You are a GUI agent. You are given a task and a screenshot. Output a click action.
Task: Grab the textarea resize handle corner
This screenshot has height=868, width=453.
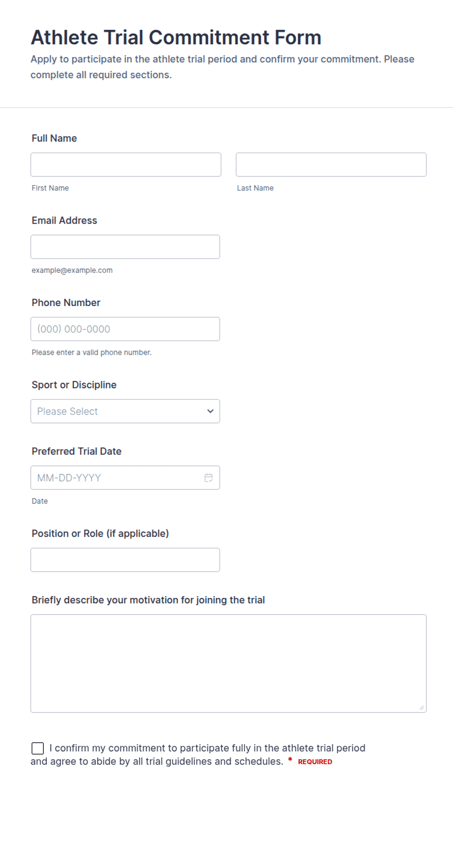click(x=421, y=708)
